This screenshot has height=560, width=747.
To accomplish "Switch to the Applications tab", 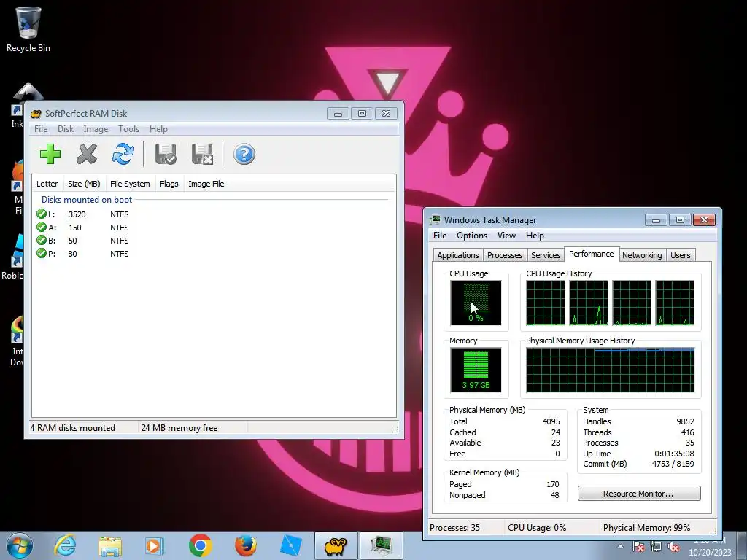I will click(458, 255).
